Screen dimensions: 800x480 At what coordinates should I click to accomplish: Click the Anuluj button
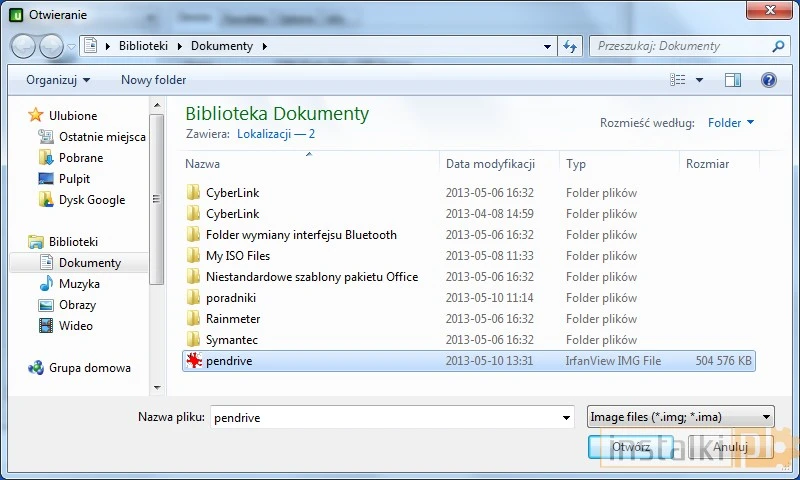pyautogui.click(x=730, y=447)
